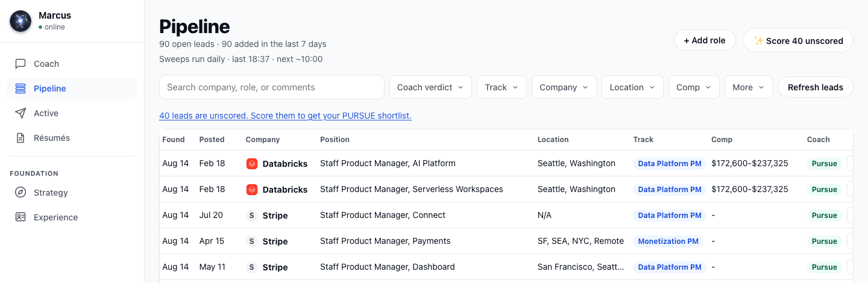
Task: Sort by the Found column header
Action: 174,140
